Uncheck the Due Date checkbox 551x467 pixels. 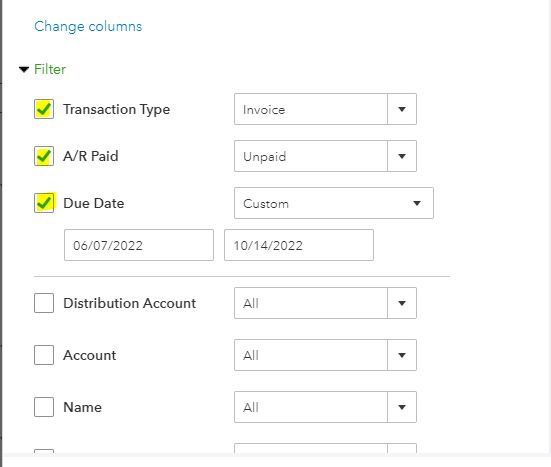pyautogui.click(x=44, y=203)
